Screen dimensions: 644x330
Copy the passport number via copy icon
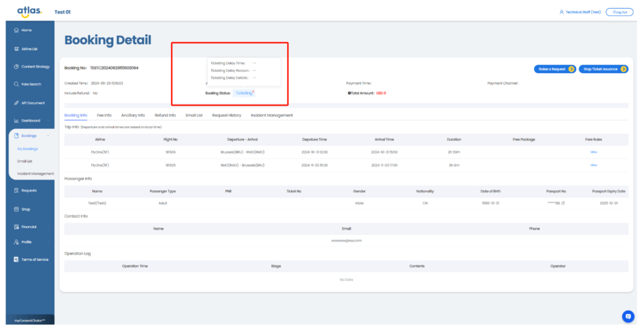point(563,203)
